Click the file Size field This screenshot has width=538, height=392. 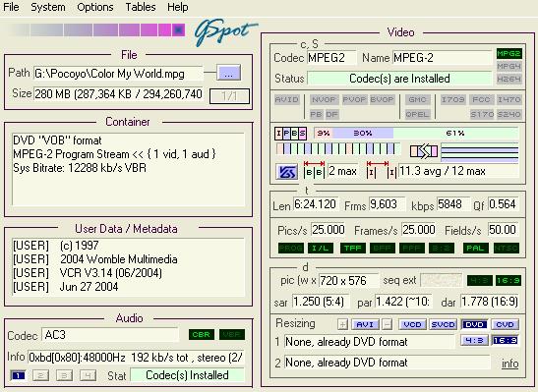[118, 93]
